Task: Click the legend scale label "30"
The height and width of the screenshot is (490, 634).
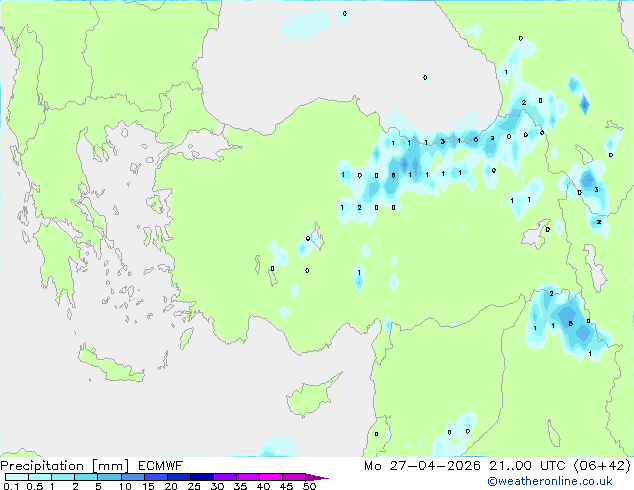Action: [217, 486]
